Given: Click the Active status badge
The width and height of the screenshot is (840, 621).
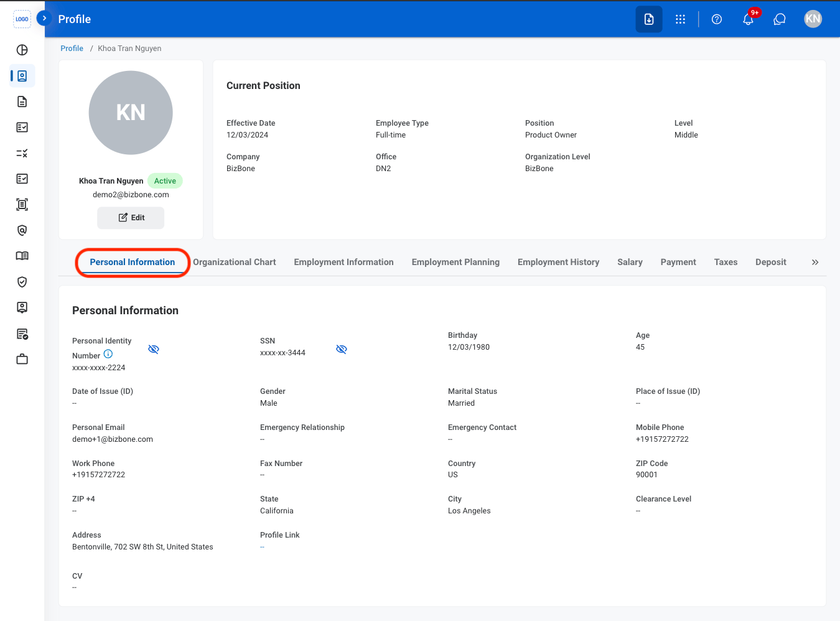Looking at the screenshot, I should click(x=165, y=181).
